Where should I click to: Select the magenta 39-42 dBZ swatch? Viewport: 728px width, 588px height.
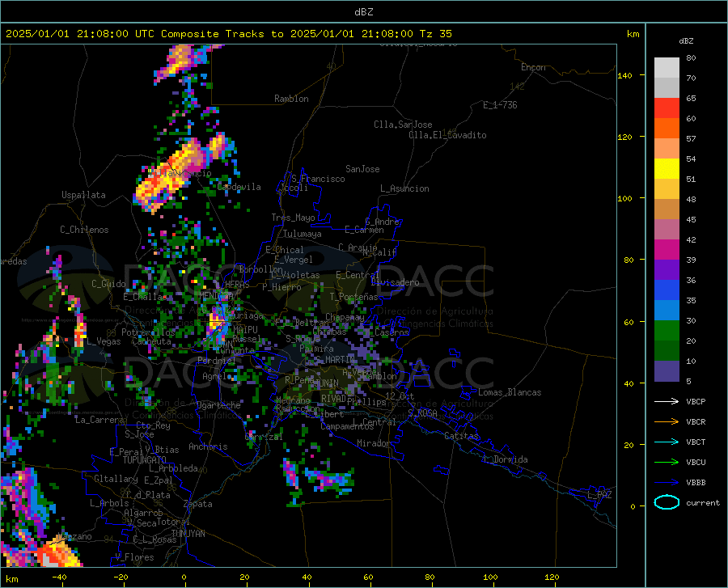(x=667, y=250)
